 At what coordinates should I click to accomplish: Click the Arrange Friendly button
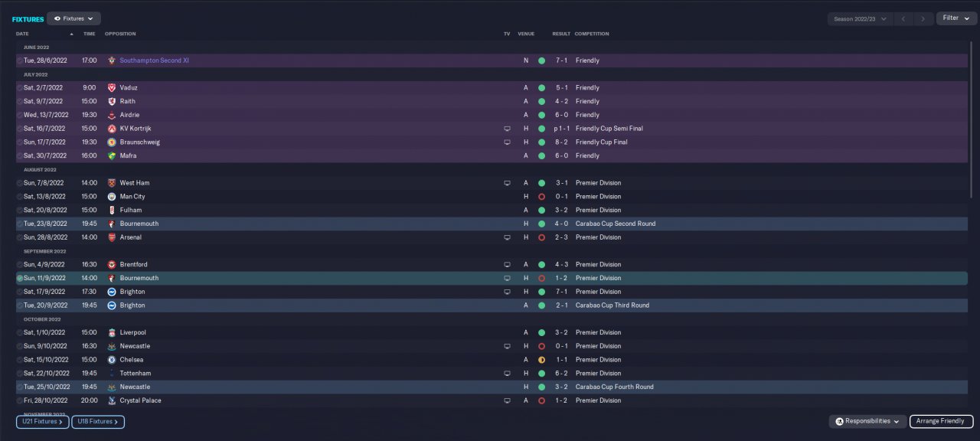coord(941,421)
